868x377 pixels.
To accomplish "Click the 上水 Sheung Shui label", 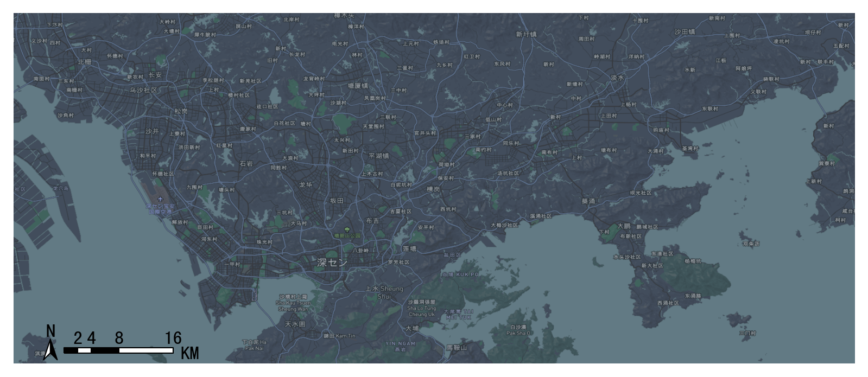I will click(384, 292).
